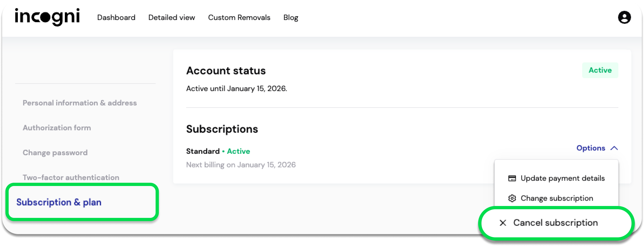
Task: Open the Authorization form section
Action: [x=57, y=128]
